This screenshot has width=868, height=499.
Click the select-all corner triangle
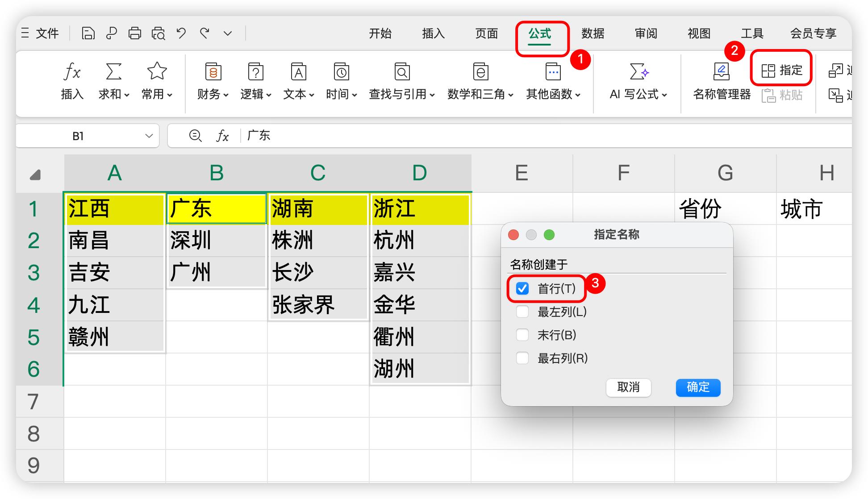(35, 175)
